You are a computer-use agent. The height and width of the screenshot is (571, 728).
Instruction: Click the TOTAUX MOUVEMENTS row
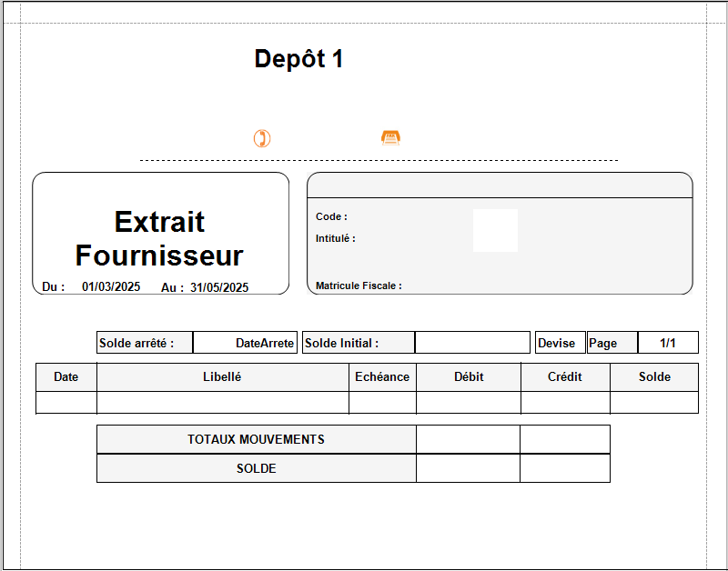(x=255, y=439)
